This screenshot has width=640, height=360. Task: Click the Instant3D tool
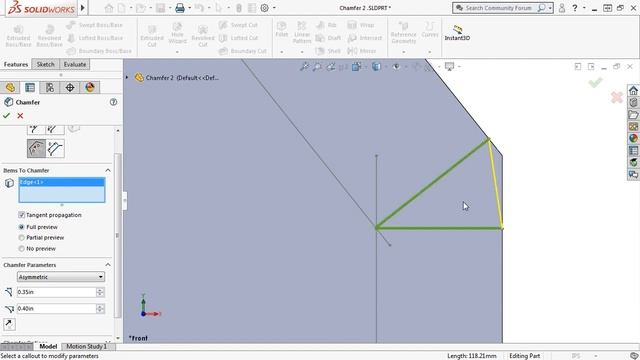tap(457, 33)
